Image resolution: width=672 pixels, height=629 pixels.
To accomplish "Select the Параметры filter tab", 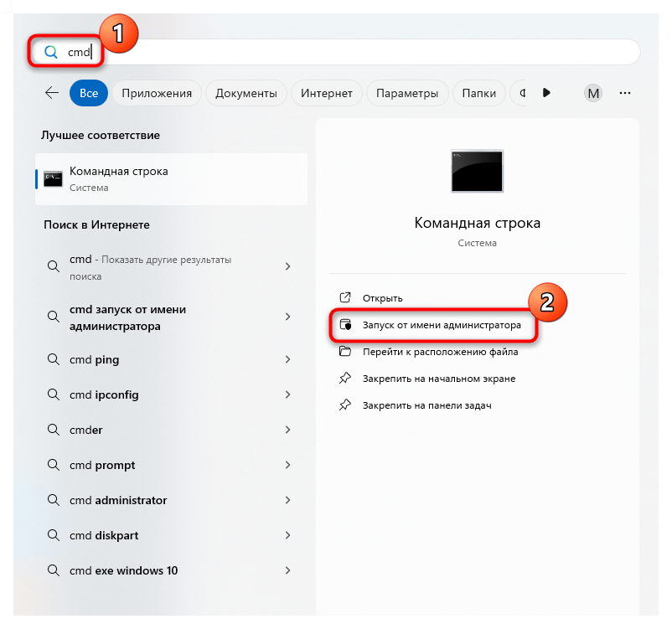I will pos(407,93).
